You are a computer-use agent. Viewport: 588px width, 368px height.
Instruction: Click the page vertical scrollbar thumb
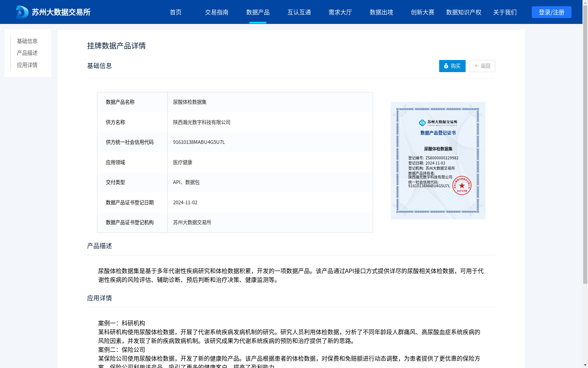(x=585, y=145)
